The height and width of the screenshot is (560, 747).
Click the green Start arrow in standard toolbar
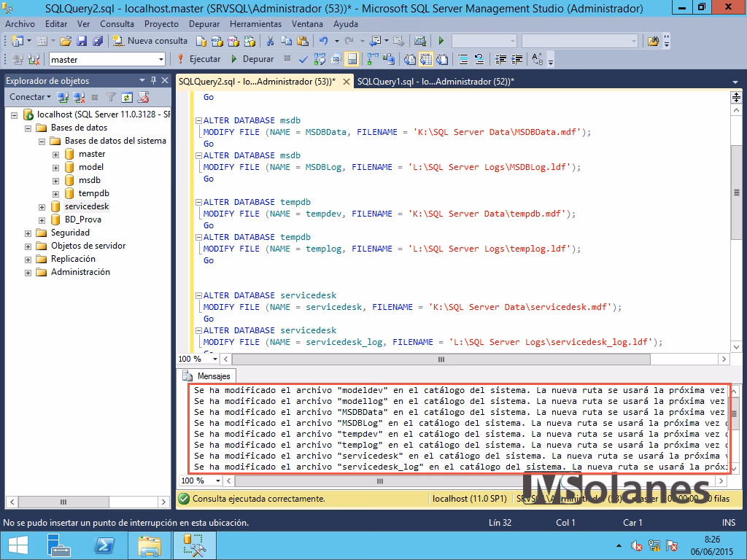coord(441,41)
